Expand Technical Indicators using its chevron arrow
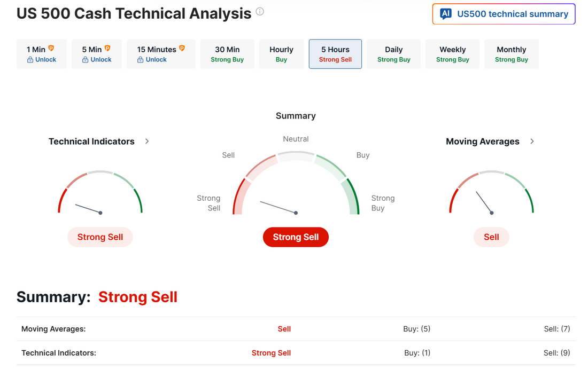This screenshot has width=588, height=377. 147,142
